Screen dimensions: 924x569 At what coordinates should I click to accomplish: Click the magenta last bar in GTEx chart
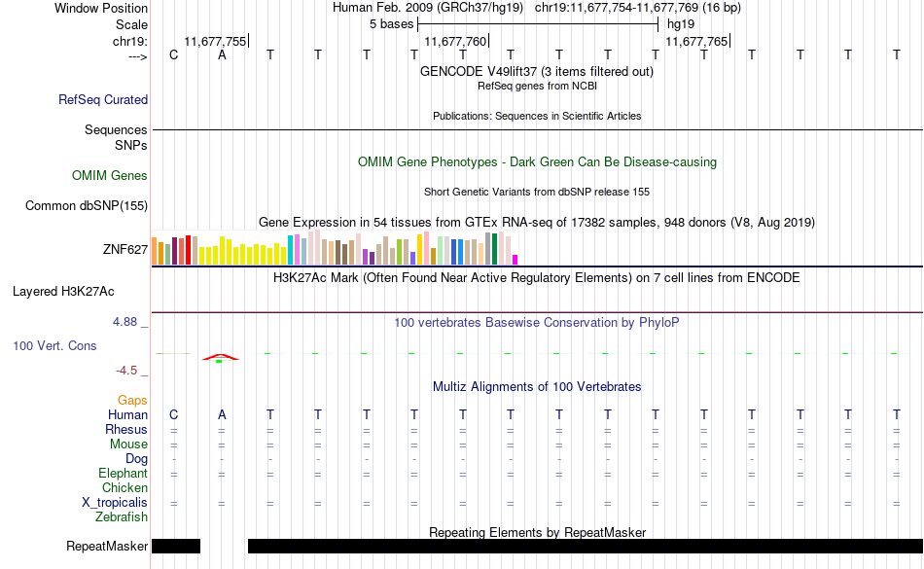[515, 260]
